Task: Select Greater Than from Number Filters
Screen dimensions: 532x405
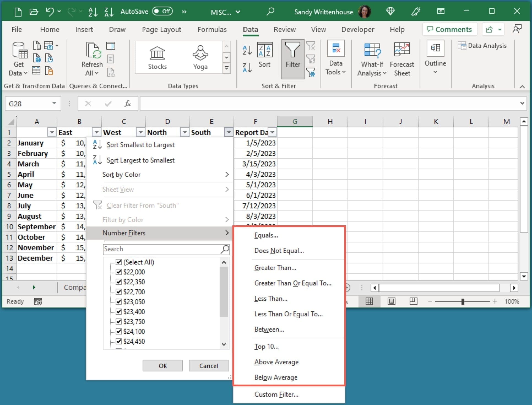Action: (275, 268)
